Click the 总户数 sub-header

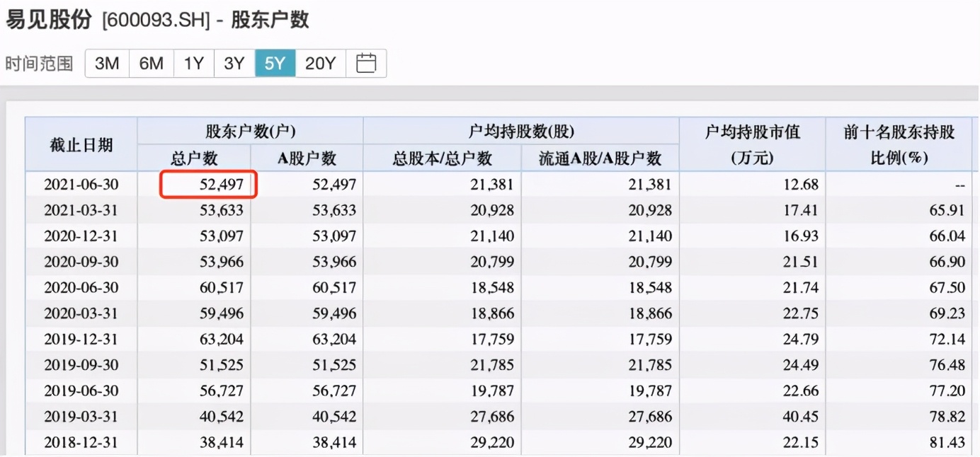point(195,158)
